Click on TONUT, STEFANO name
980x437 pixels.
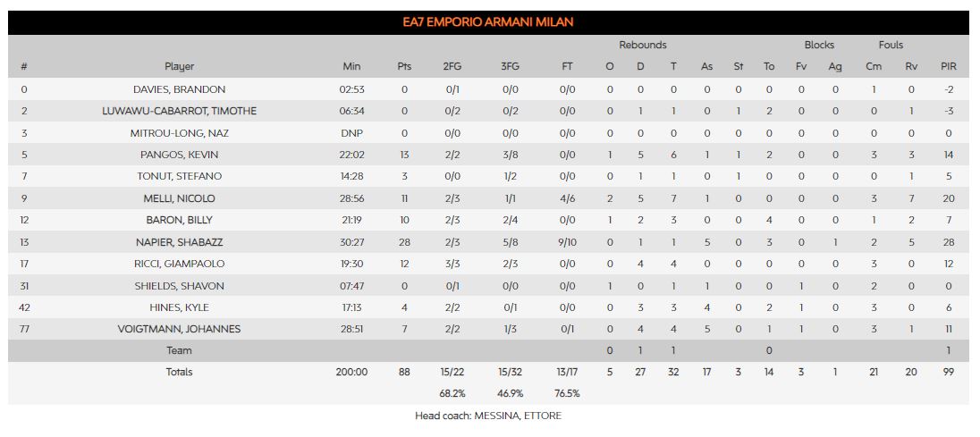180,177
